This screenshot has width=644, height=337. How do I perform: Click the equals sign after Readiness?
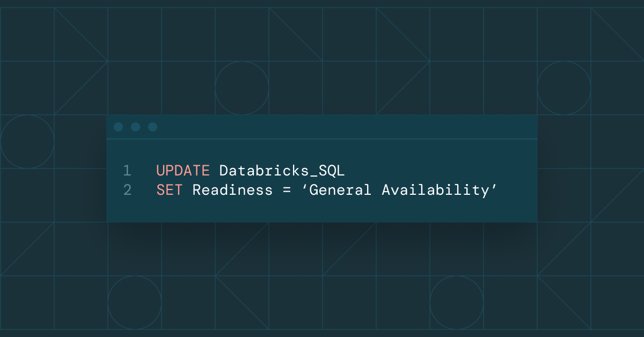286,189
